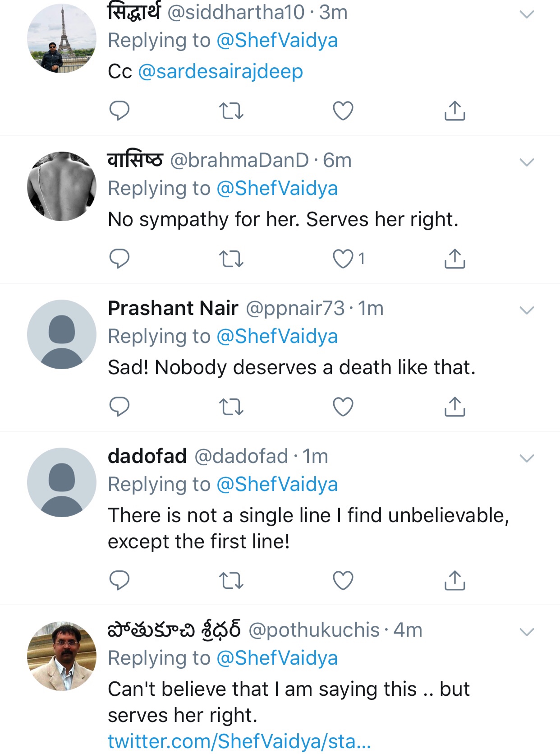The height and width of the screenshot is (754, 560).
Task: Share Prashant Nair's tweet
Action: [x=454, y=407]
